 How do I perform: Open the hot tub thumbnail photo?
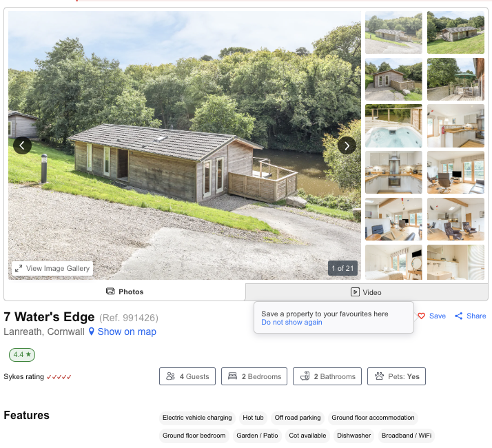[x=393, y=126]
